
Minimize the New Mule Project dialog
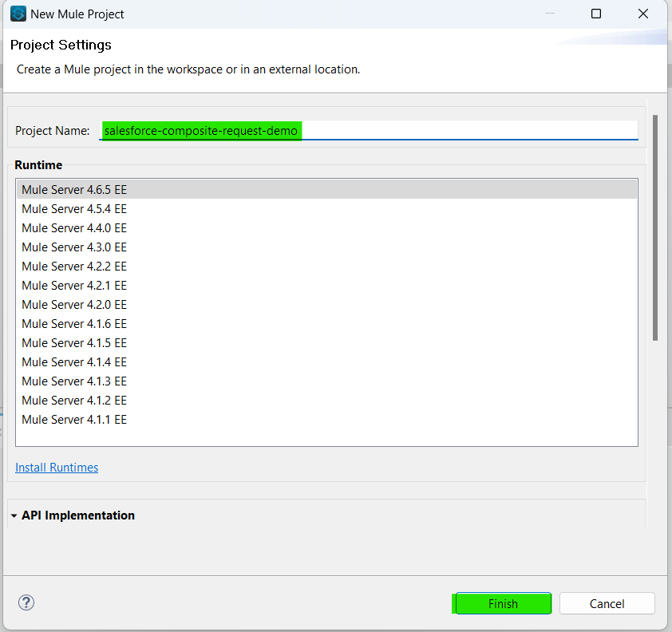coord(549,14)
